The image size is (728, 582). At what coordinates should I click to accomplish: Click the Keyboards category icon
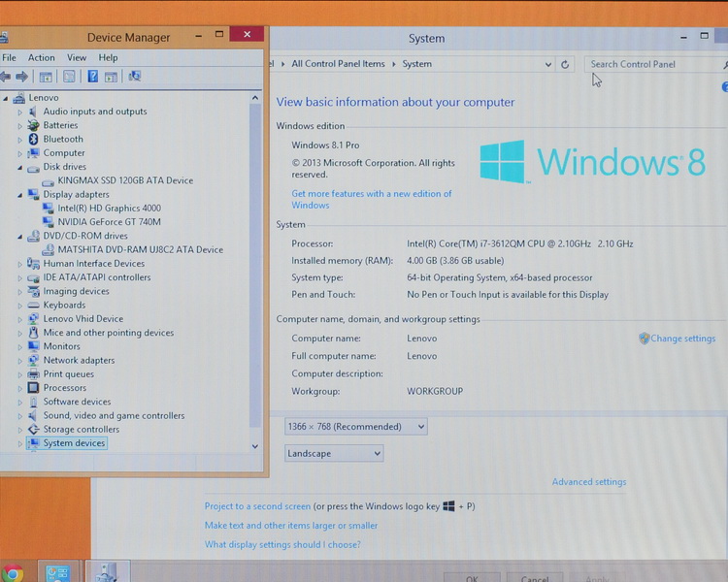(x=33, y=306)
